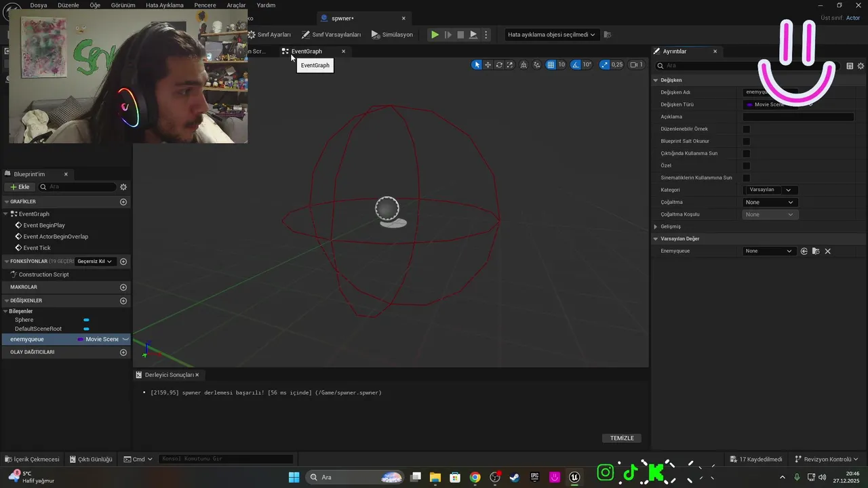
Task: Toggle Düzenlenebilir Örnek checkbox
Action: tap(747, 129)
